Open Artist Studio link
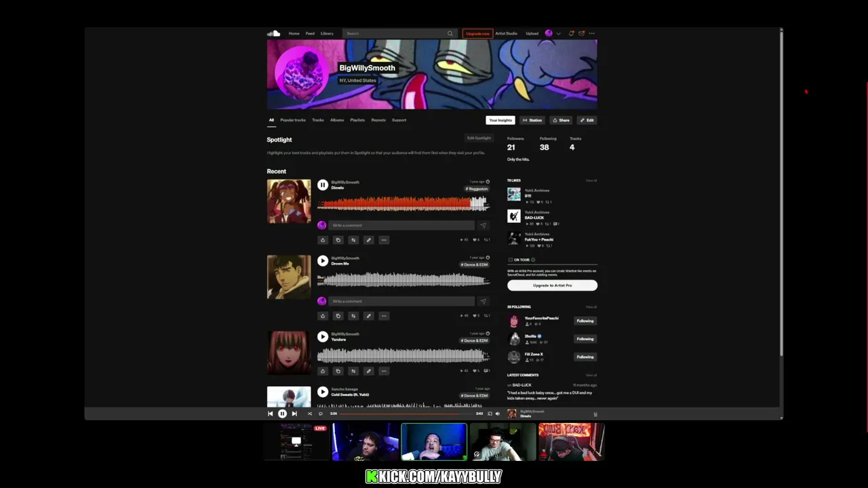868x488 pixels. pos(507,33)
